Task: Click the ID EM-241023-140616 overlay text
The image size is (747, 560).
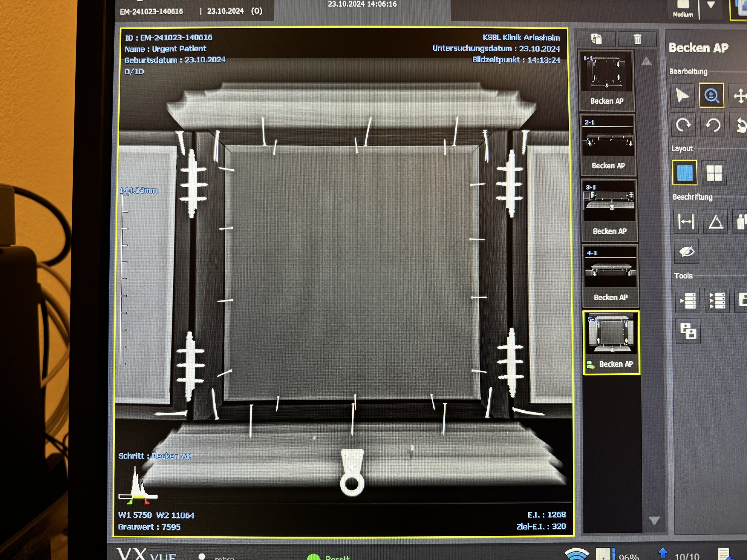Action: pyautogui.click(x=169, y=37)
